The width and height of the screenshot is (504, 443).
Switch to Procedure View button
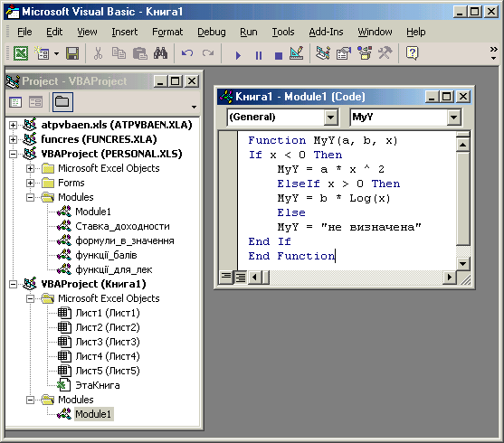click(x=226, y=277)
